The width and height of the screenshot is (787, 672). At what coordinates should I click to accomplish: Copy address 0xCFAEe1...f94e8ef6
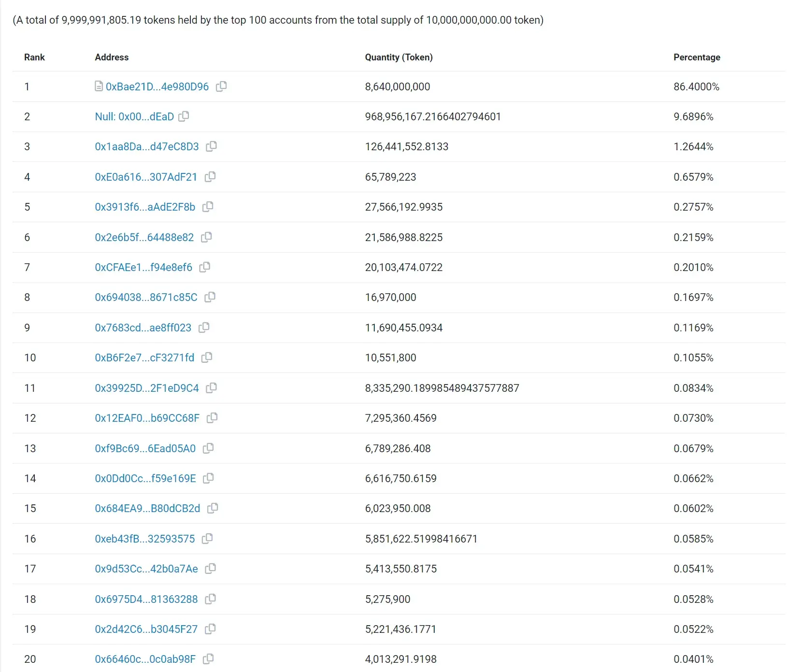click(205, 267)
